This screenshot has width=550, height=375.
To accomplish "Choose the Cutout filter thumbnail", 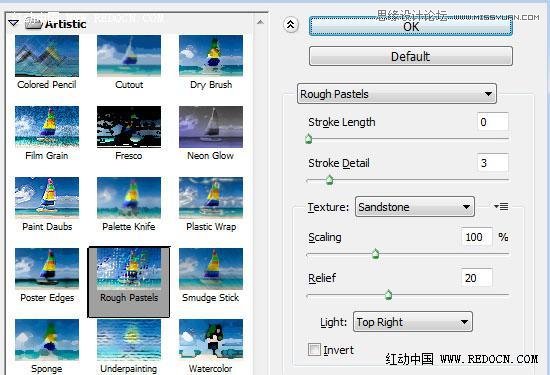I will 129,56.
